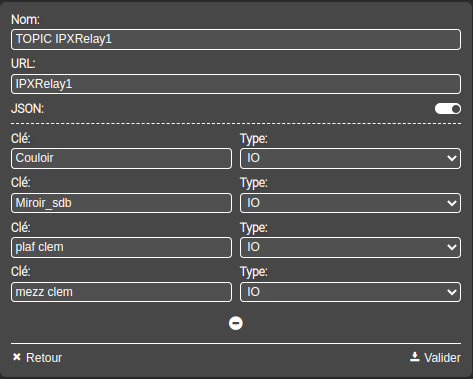The image size is (473, 379).
Task: Open the Type dropdown for Miroir_sdb
Action: tap(350, 203)
